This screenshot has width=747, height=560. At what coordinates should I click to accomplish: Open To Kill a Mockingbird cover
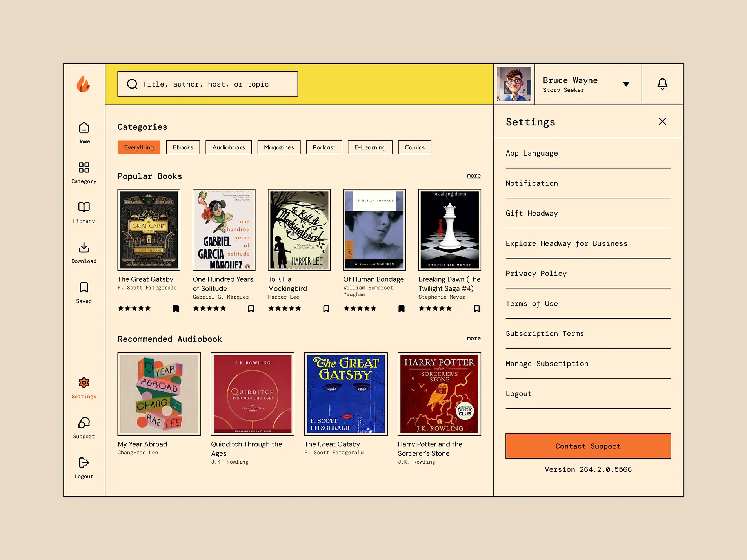(x=299, y=230)
